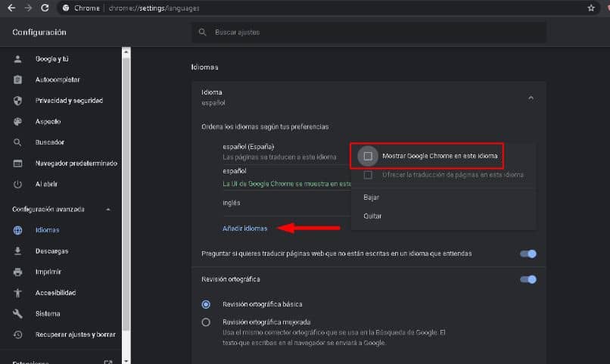Click the palette icon for Aspecto

pos(17,121)
